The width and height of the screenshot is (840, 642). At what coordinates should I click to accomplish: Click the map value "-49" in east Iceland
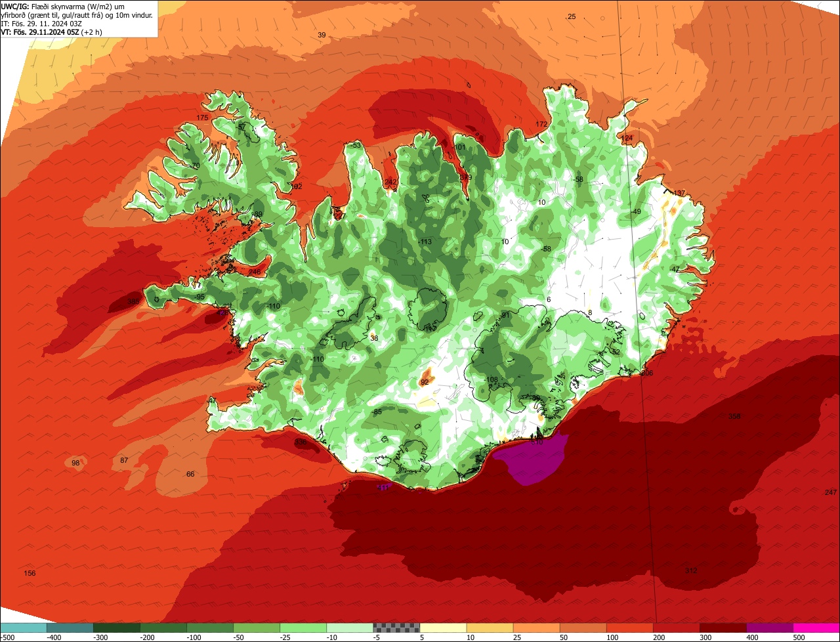pyautogui.click(x=635, y=211)
